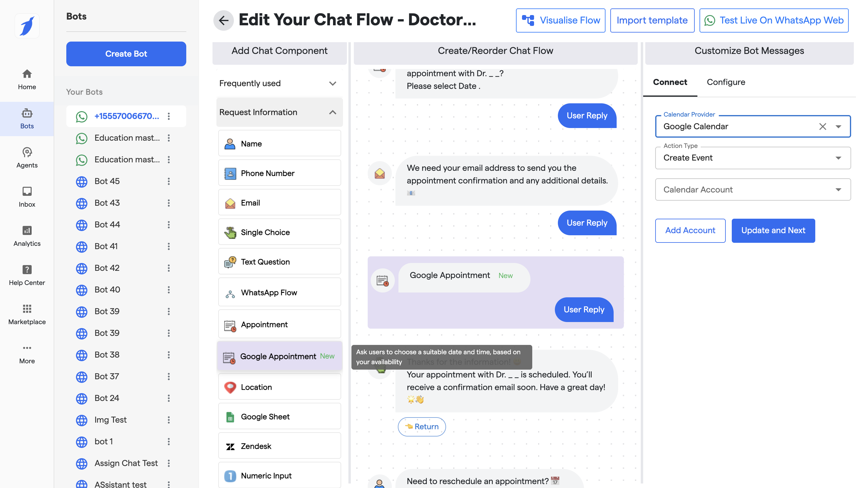
Task: Switch to the Configure tab
Action: (726, 82)
